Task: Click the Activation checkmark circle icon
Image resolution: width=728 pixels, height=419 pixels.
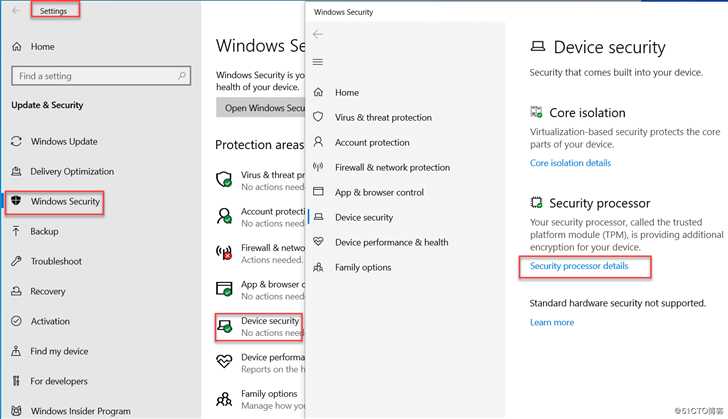Action: tap(16, 321)
